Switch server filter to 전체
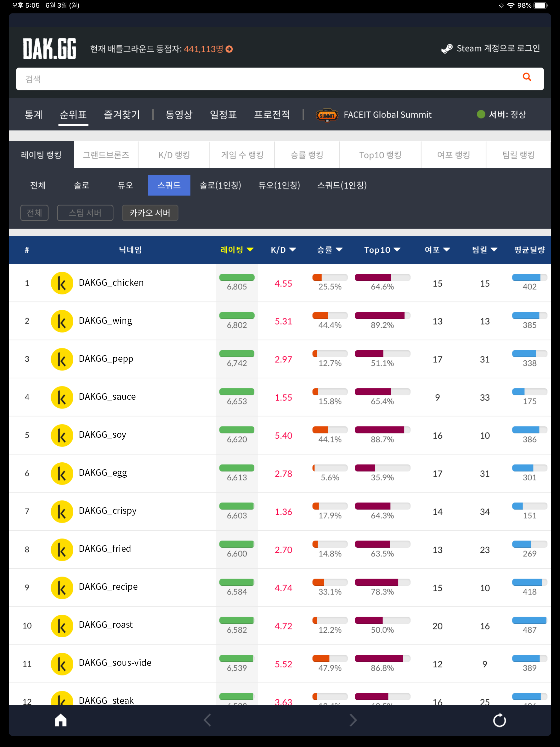The image size is (560, 747). [x=34, y=213]
